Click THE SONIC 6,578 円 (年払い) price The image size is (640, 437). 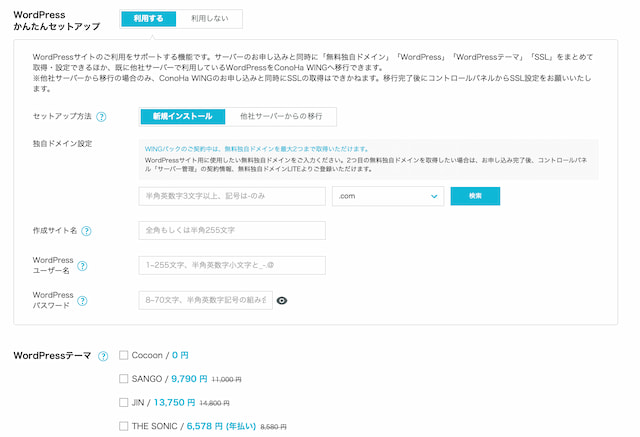point(221,426)
